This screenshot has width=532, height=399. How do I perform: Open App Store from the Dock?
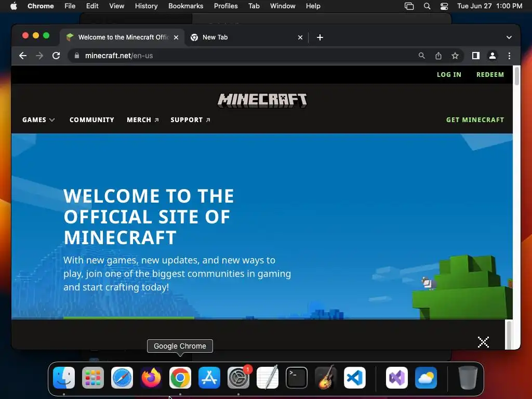click(209, 378)
